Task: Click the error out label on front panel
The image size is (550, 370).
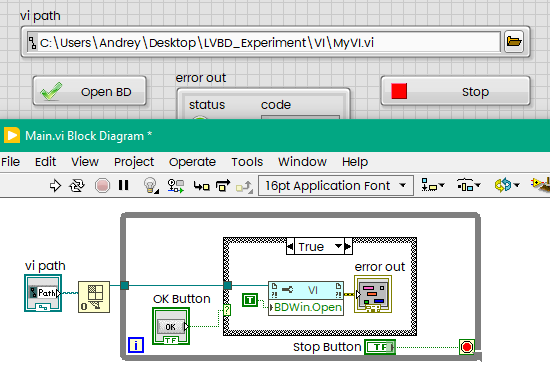Action: pyautogui.click(x=201, y=78)
